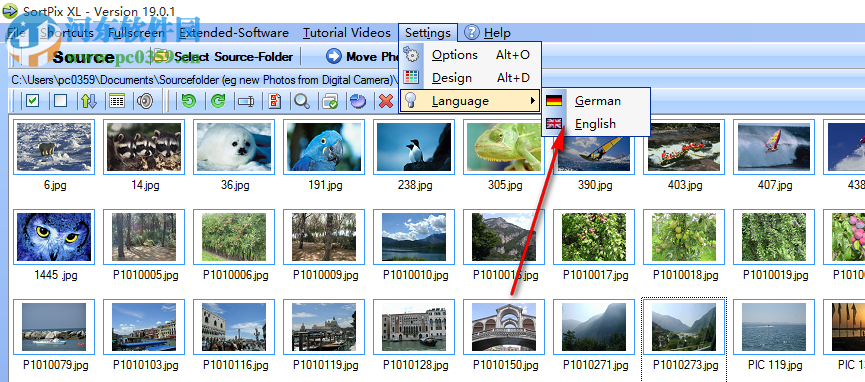865x382 pixels.
Task: Choose Options in the Settings menu
Action: tap(471, 55)
